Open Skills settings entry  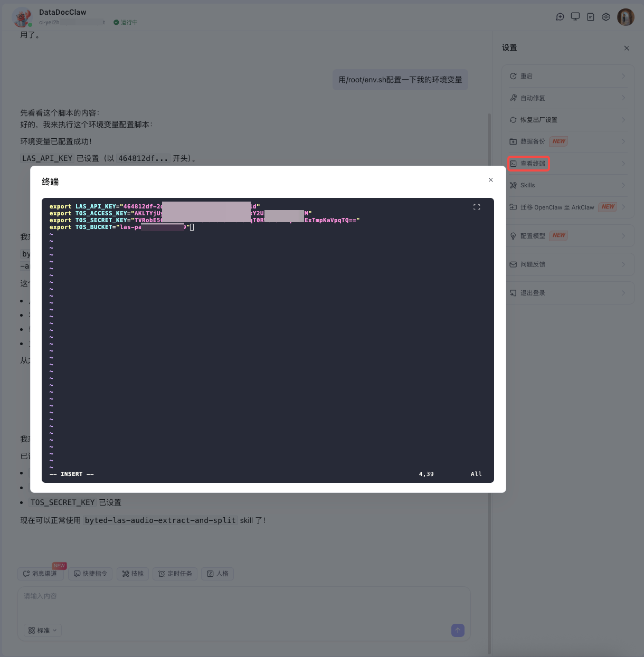(568, 185)
